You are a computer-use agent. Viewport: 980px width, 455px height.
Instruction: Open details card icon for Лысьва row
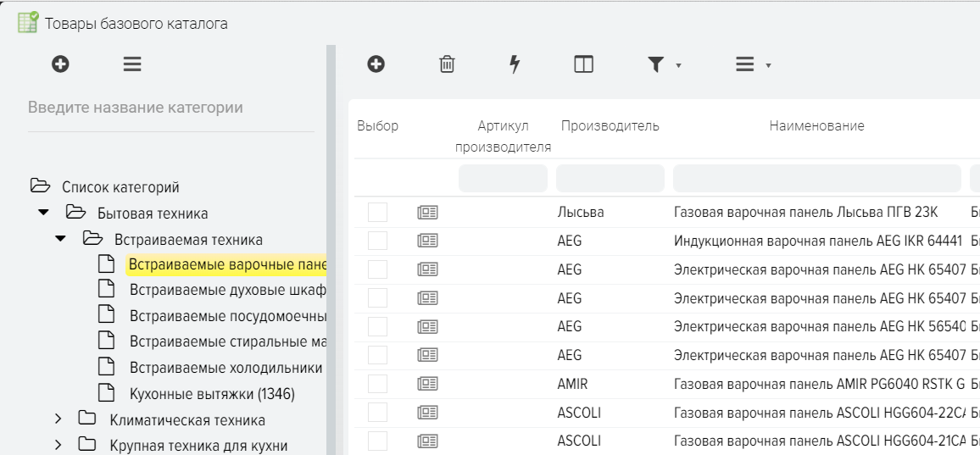tap(426, 213)
